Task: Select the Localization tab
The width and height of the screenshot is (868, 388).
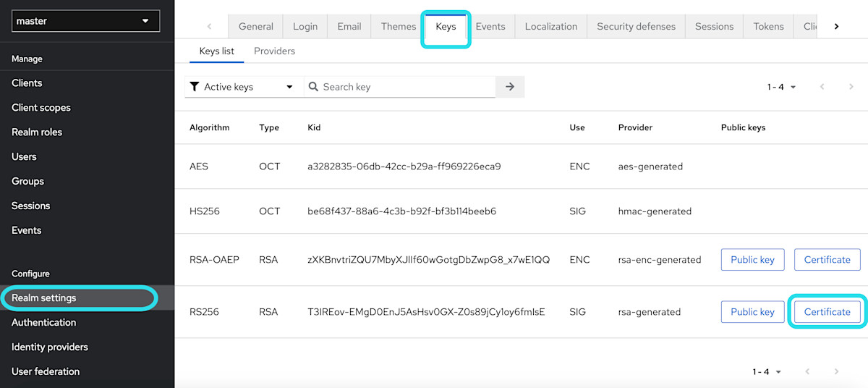Action: click(550, 26)
